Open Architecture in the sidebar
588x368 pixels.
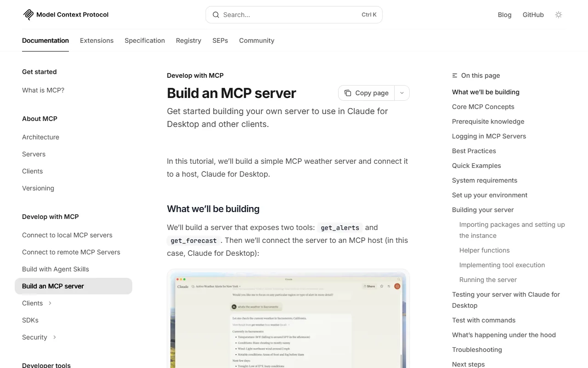click(40, 137)
